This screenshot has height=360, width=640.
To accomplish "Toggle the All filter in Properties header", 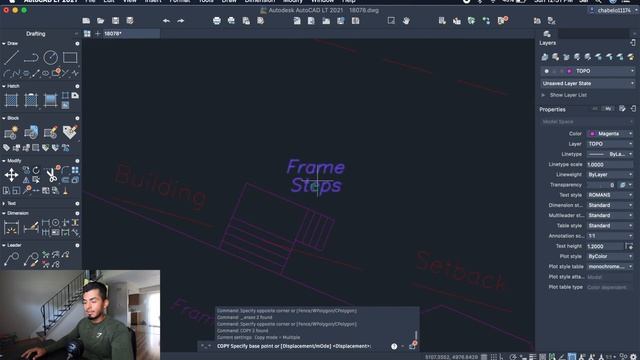I will [595, 109].
